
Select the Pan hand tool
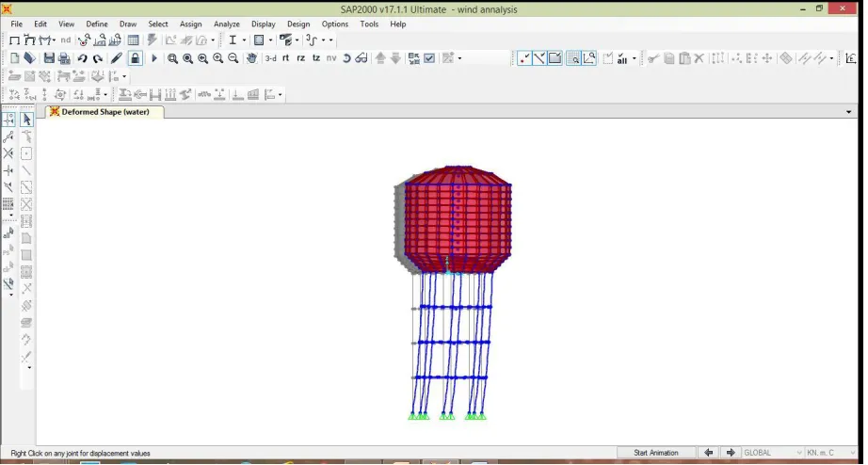pos(251,58)
